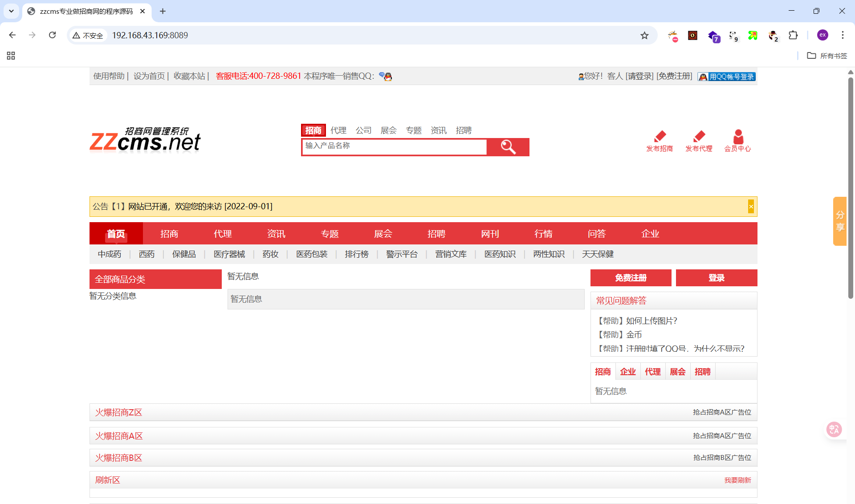Select the 代理 search category tab
Viewport: 855px width, 504px height.
point(338,130)
